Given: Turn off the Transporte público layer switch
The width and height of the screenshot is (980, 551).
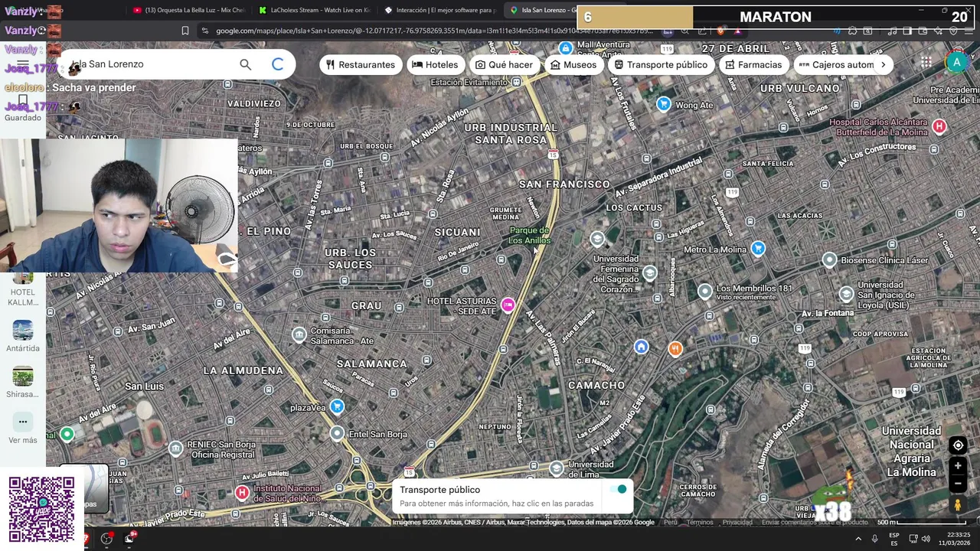Looking at the screenshot, I should click(x=619, y=489).
